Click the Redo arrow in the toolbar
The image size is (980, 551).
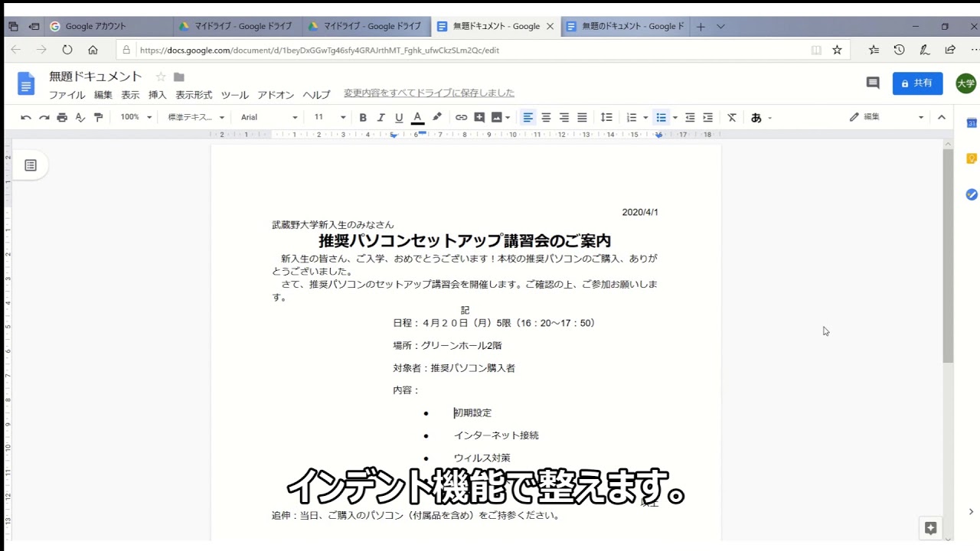pos(44,117)
